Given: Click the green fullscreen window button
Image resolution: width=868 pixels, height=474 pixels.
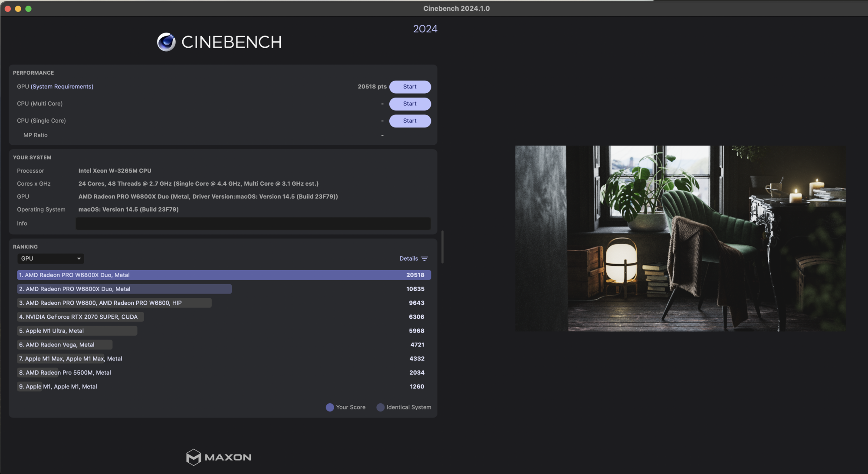Looking at the screenshot, I should pos(29,9).
